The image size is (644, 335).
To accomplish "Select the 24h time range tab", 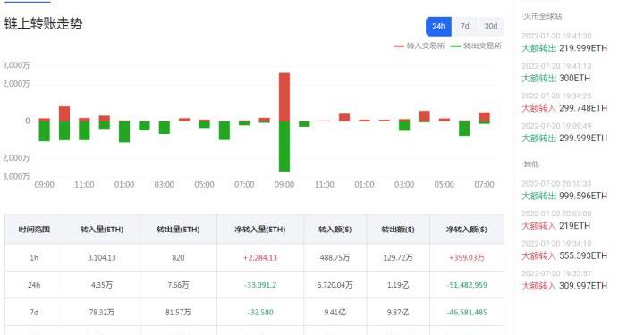I will click(438, 26).
